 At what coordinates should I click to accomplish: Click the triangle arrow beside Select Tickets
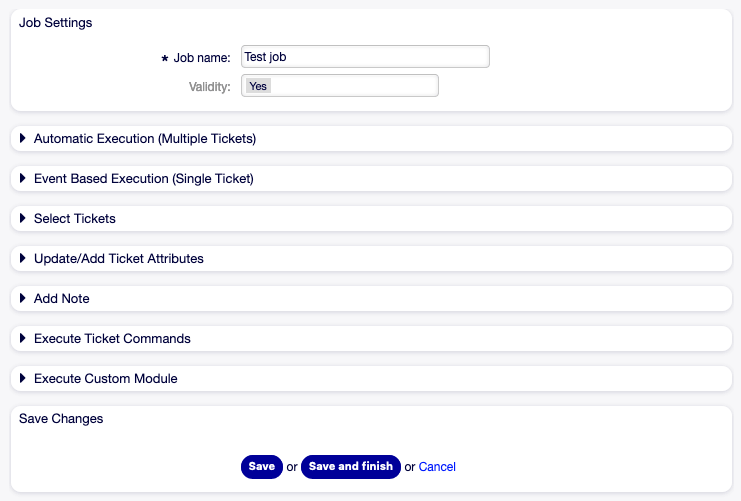23,219
